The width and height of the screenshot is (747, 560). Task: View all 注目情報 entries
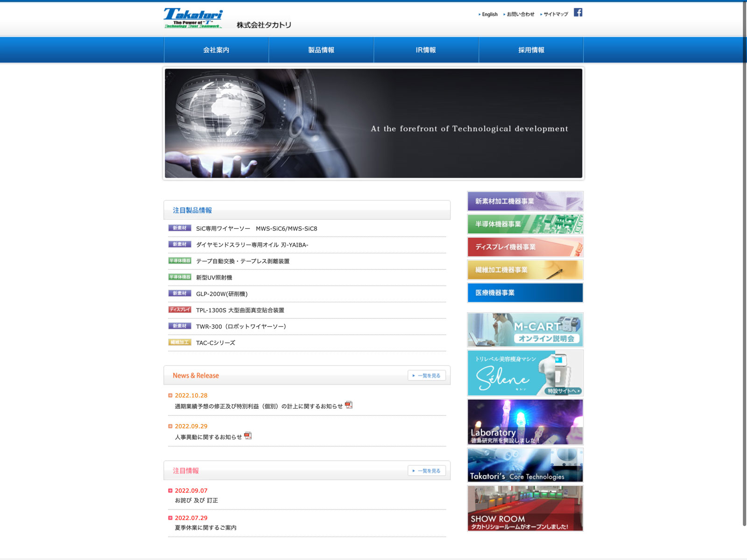tap(427, 471)
